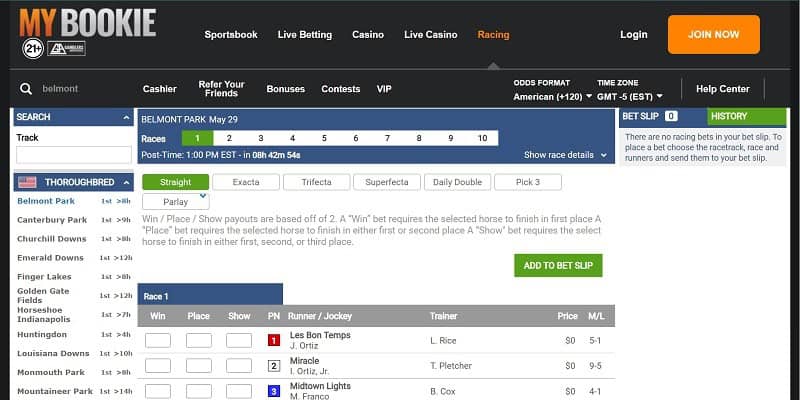
Task: Select the Daily Double bet type
Action: pyautogui.click(x=458, y=182)
